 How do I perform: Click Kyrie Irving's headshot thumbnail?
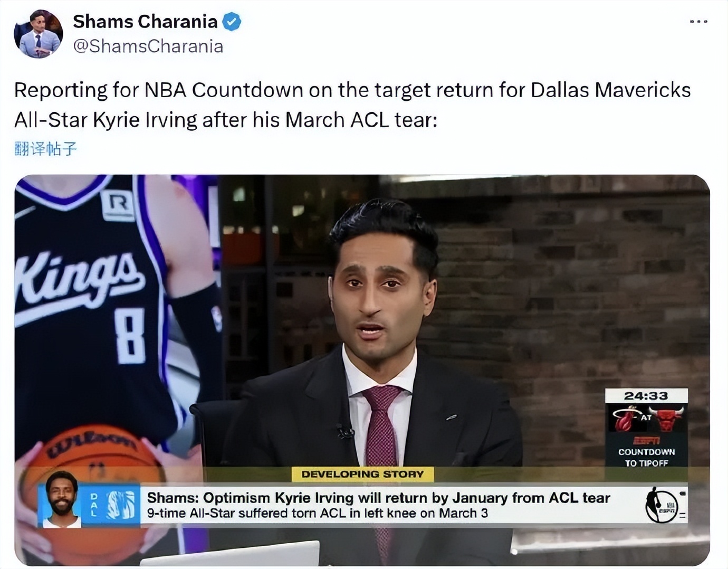[x=61, y=499]
